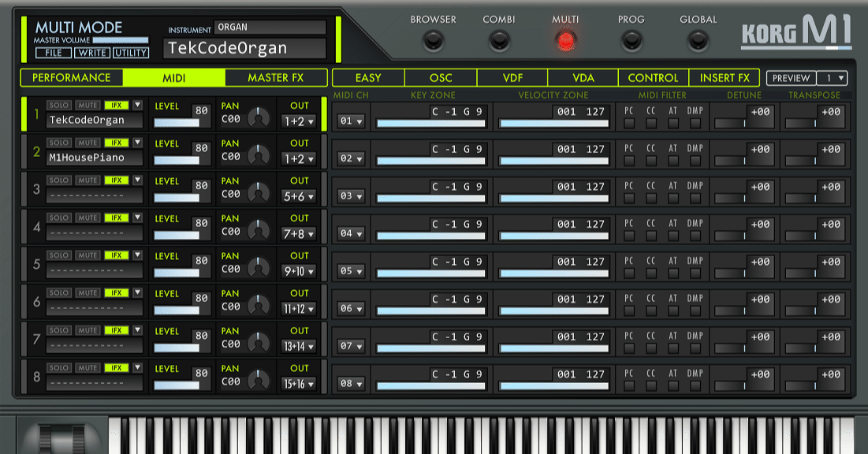This screenshot has width=868, height=454.
Task: Enable CC filter checkbox for channel 02
Action: coord(651,161)
